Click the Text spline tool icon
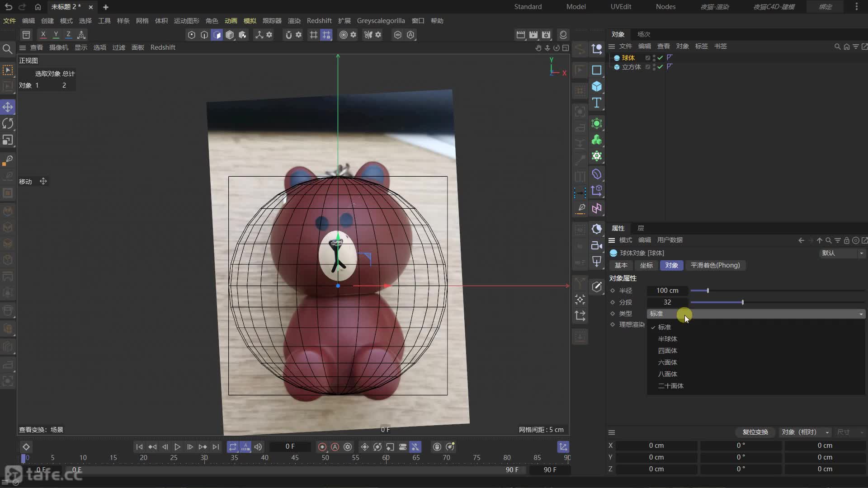 (x=597, y=103)
